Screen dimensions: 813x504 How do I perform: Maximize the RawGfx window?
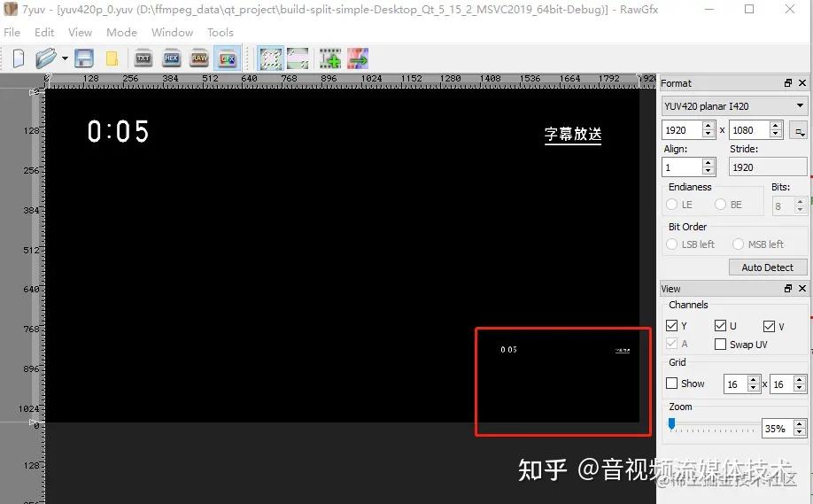(x=749, y=10)
